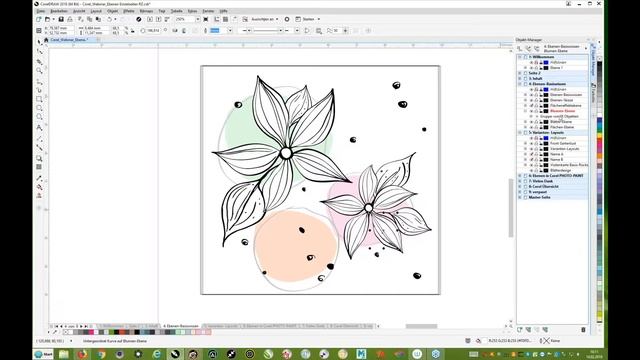Click the Save icon in the toolbar
This screenshot has height=360, width=640.
[61, 19]
